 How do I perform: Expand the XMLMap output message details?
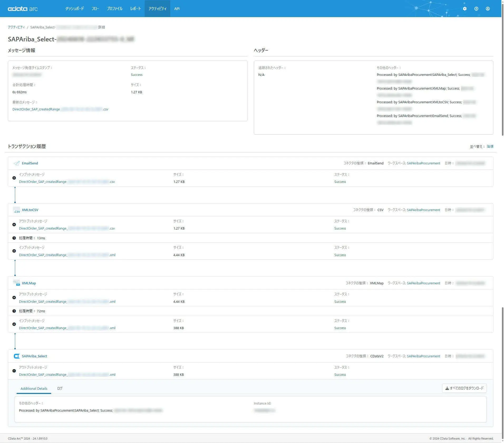pyautogui.click(x=14, y=298)
